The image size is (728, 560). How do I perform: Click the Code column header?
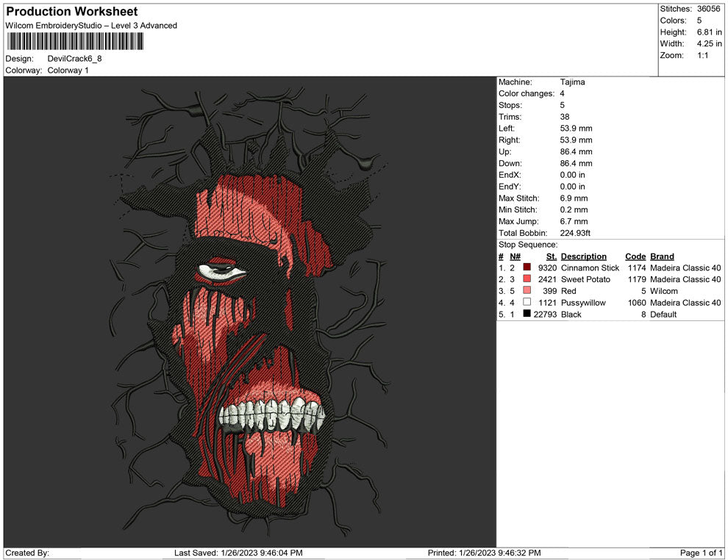tap(635, 256)
